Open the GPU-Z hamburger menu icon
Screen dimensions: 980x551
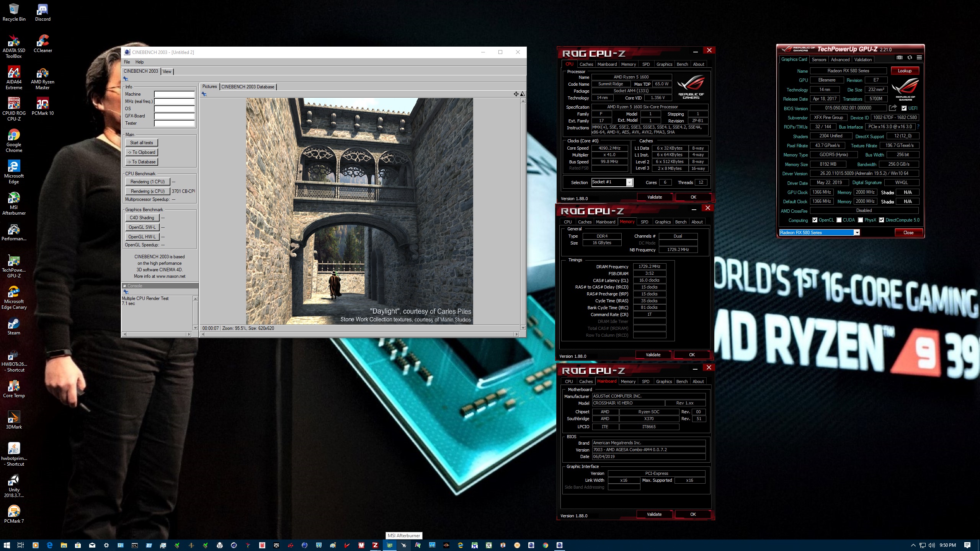[919, 57]
